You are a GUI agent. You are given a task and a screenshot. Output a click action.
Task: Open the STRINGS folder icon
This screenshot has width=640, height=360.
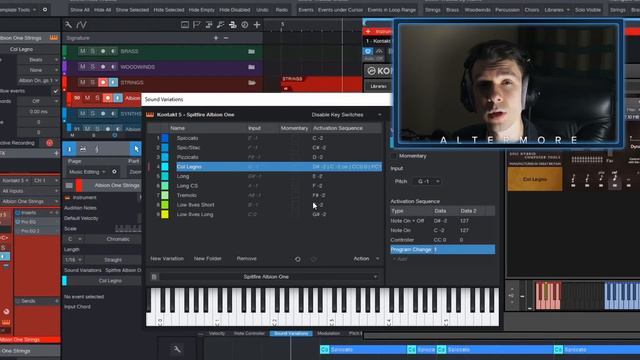(x=251, y=82)
